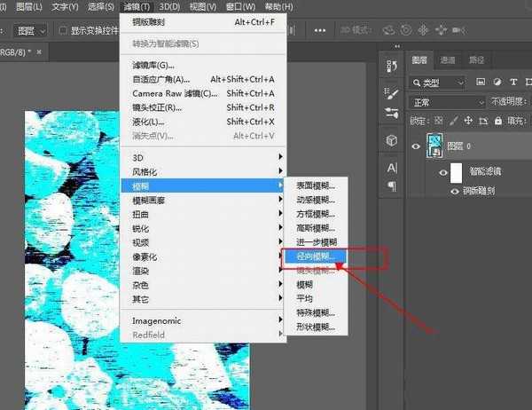The image size is (532, 410).
Task: Open the 3D cube panel icon
Action: [392, 140]
